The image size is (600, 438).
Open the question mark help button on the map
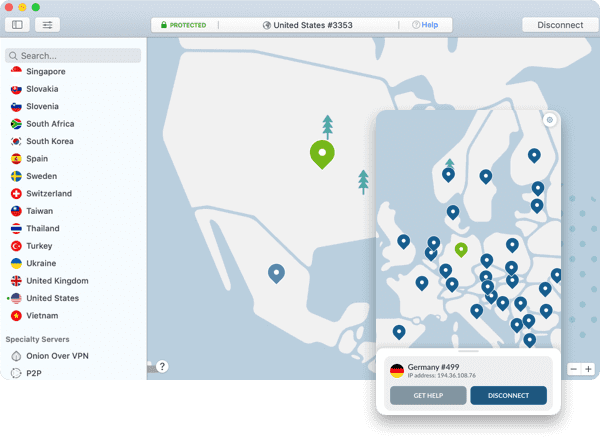click(x=162, y=366)
